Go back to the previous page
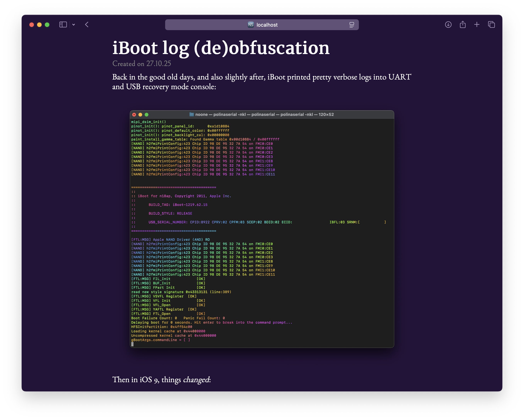Image resolution: width=524 pixels, height=420 pixels. click(x=87, y=25)
